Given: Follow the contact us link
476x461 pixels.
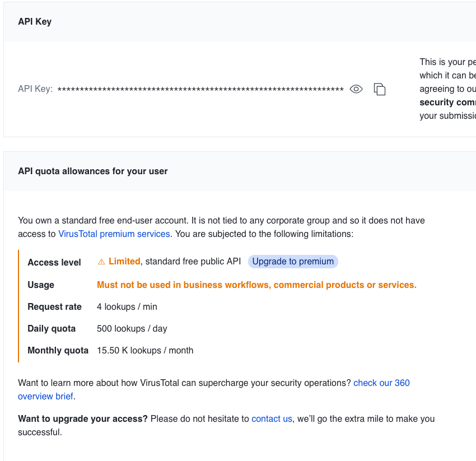Looking at the screenshot, I should click(272, 418).
